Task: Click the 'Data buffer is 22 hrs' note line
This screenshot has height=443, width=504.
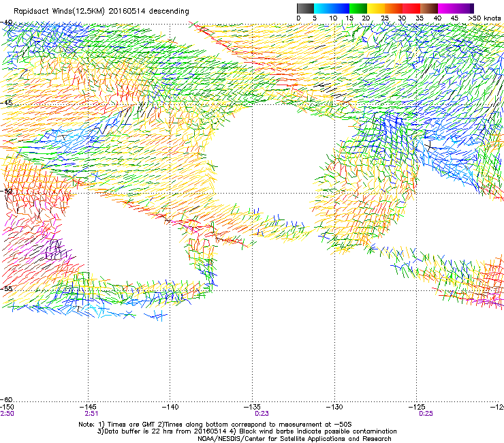Action: tap(247, 431)
